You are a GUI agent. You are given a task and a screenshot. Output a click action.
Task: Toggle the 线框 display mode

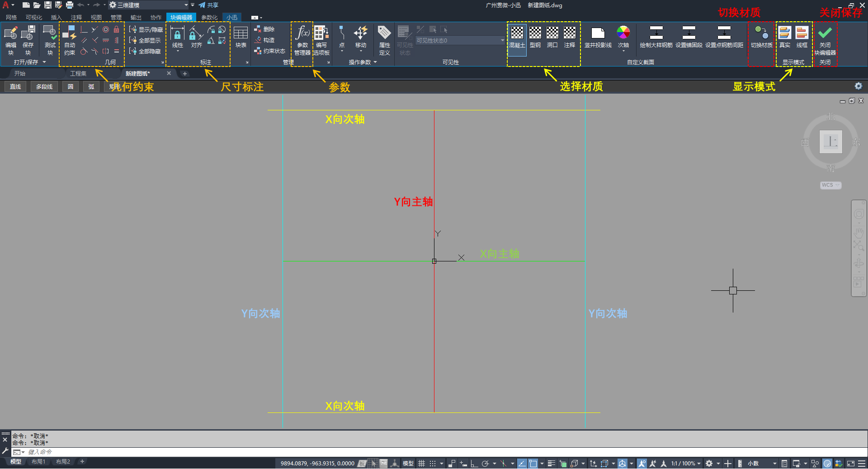point(802,33)
